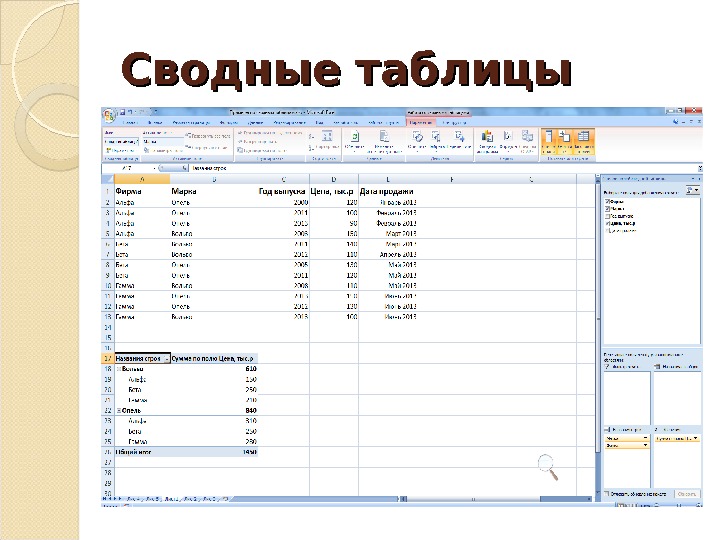The height and width of the screenshot is (540, 720).
Task: Select column A header
Action: [x=142, y=180]
